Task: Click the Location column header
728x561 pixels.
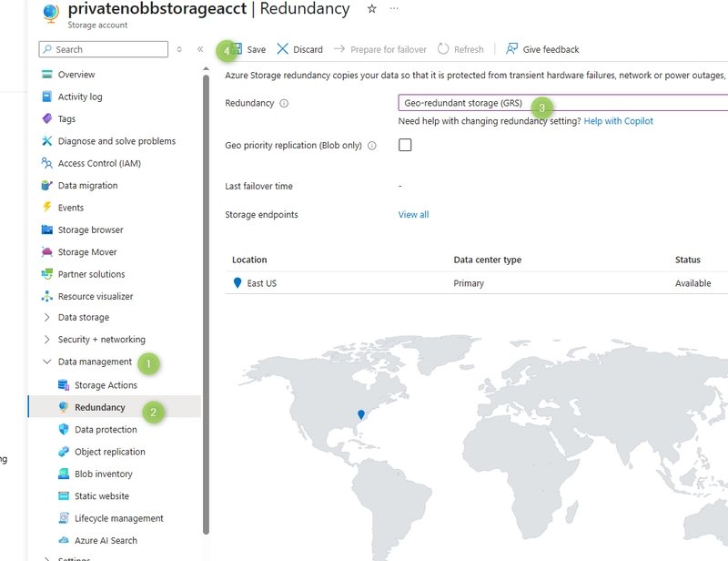Action: click(249, 260)
